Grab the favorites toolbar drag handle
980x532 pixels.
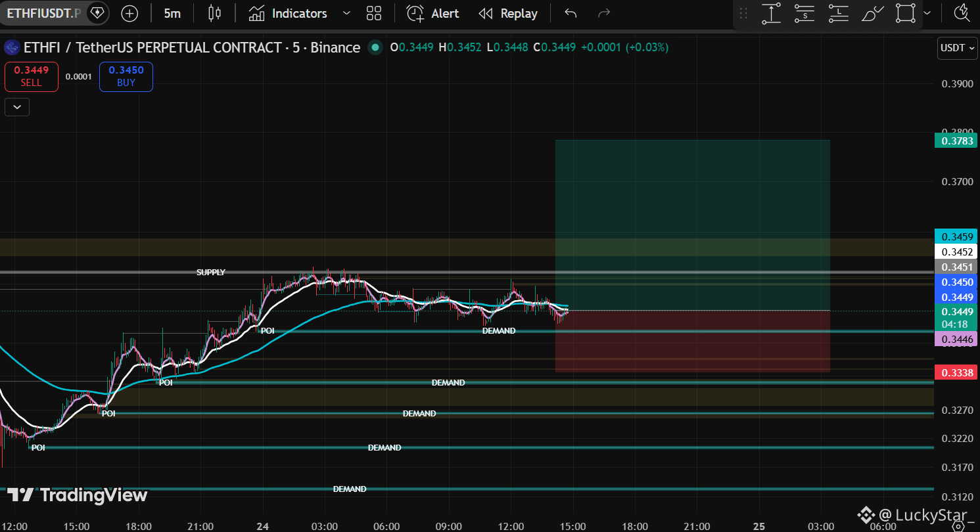743,13
